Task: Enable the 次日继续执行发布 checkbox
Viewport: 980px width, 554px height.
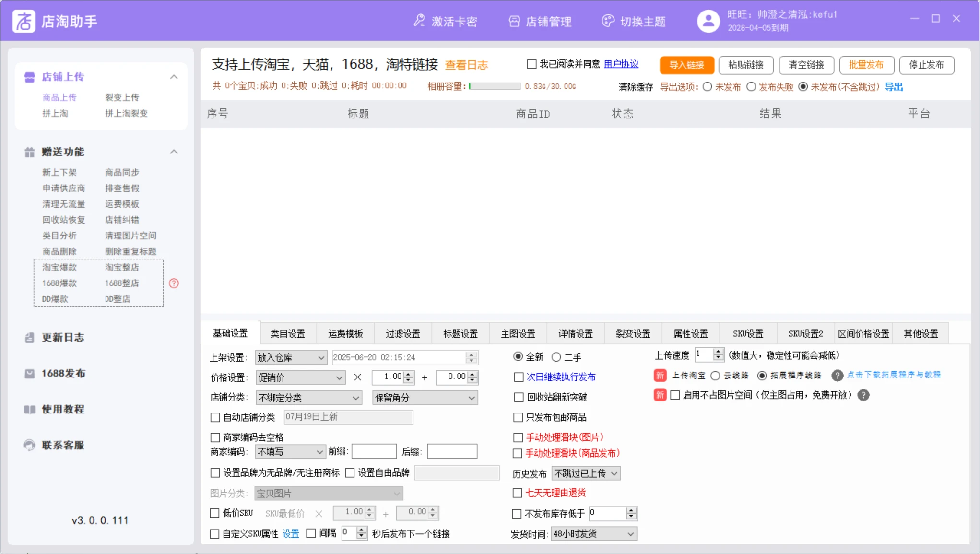Action: pos(519,377)
